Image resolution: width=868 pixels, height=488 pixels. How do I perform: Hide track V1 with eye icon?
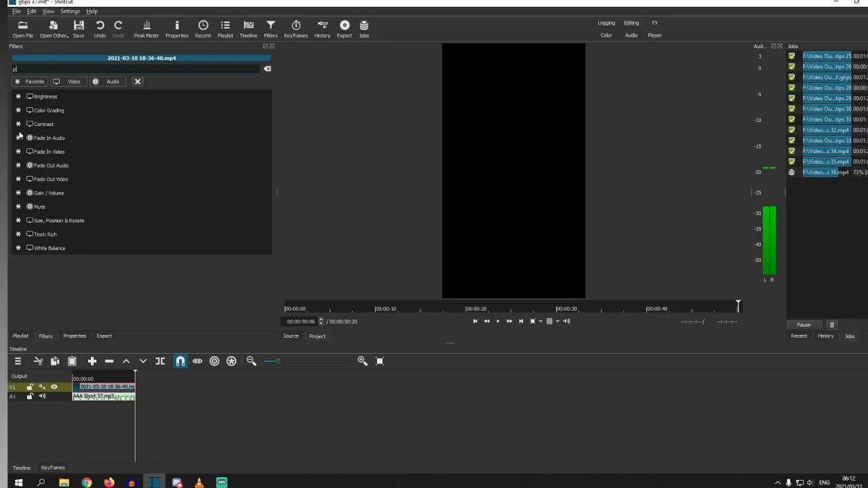[54, 387]
